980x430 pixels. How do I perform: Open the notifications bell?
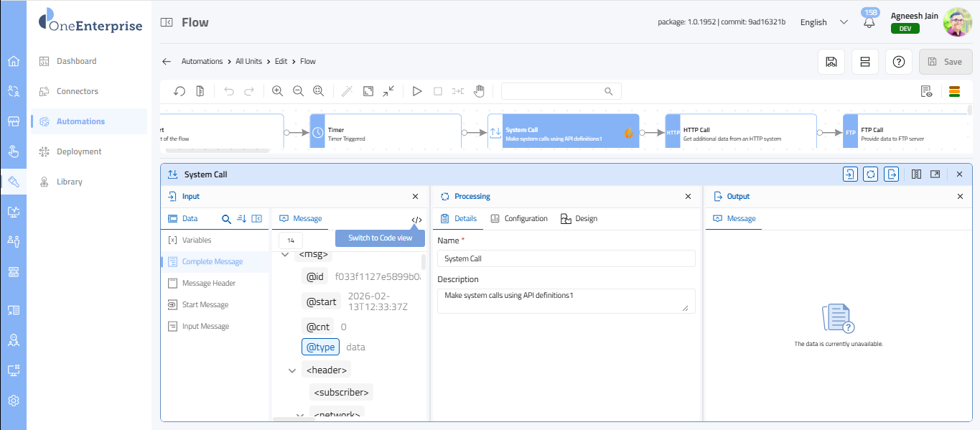[869, 22]
